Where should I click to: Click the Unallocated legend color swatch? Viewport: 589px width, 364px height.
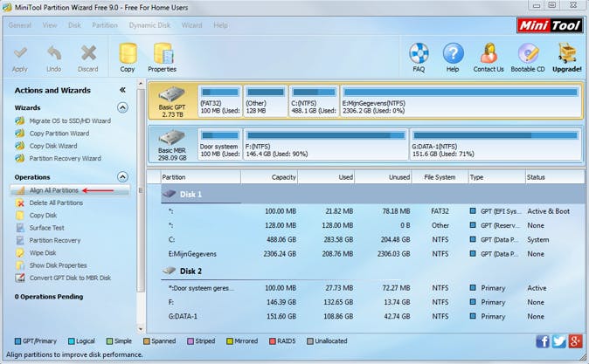(x=310, y=341)
